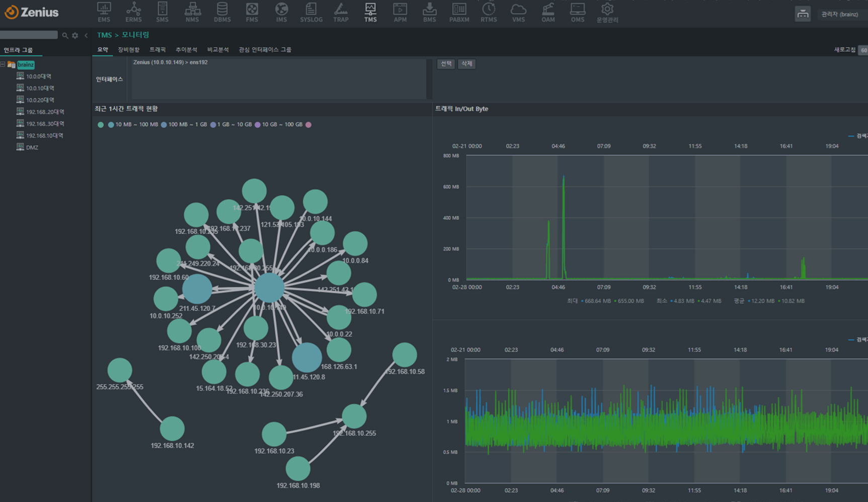Open the ERMS module icon
Screen dimensions: 868x502
coord(133,12)
